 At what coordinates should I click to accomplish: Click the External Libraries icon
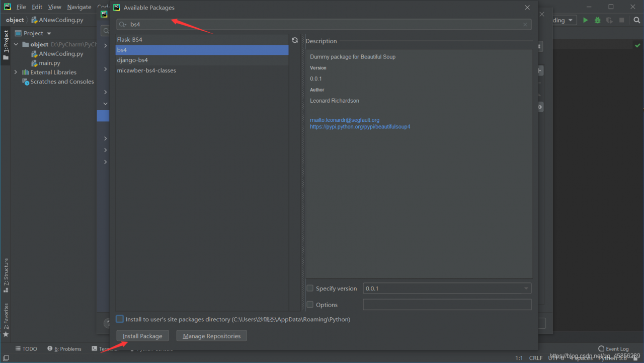26,72
